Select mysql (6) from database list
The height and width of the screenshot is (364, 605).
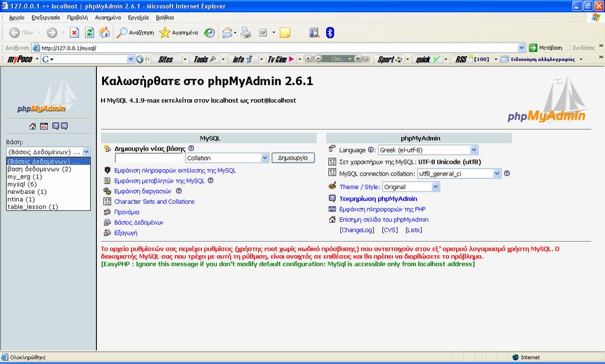point(48,184)
